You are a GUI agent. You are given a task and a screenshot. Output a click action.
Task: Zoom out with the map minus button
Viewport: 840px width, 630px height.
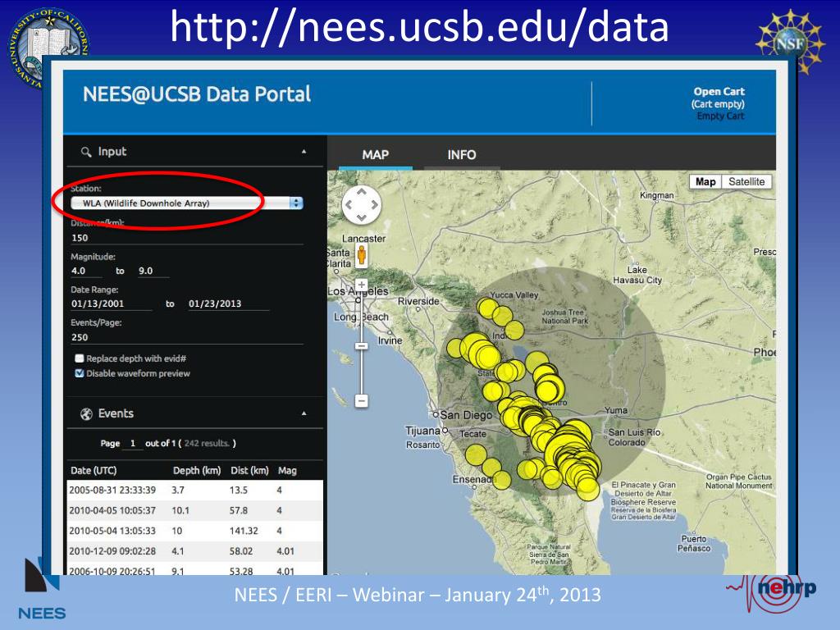pos(362,400)
